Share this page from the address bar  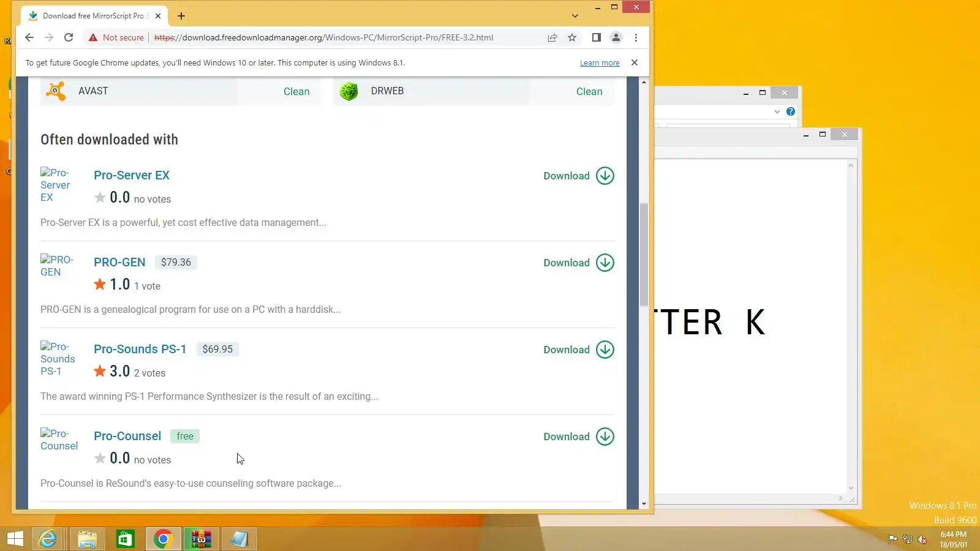tap(552, 37)
